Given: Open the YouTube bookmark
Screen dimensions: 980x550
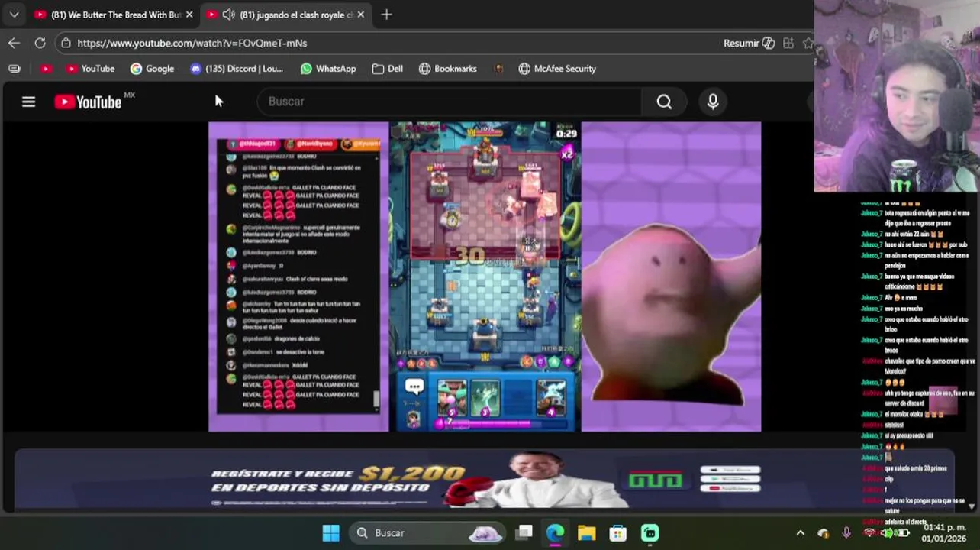Looking at the screenshot, I should point(90,69).
